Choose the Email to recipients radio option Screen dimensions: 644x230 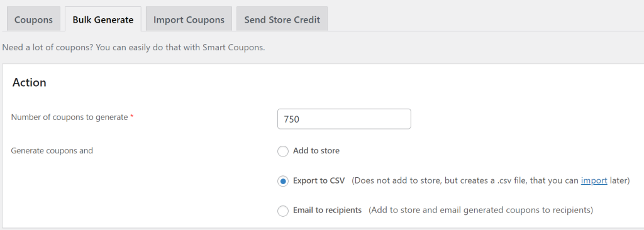pyautogui.click(x=283, y=211)
